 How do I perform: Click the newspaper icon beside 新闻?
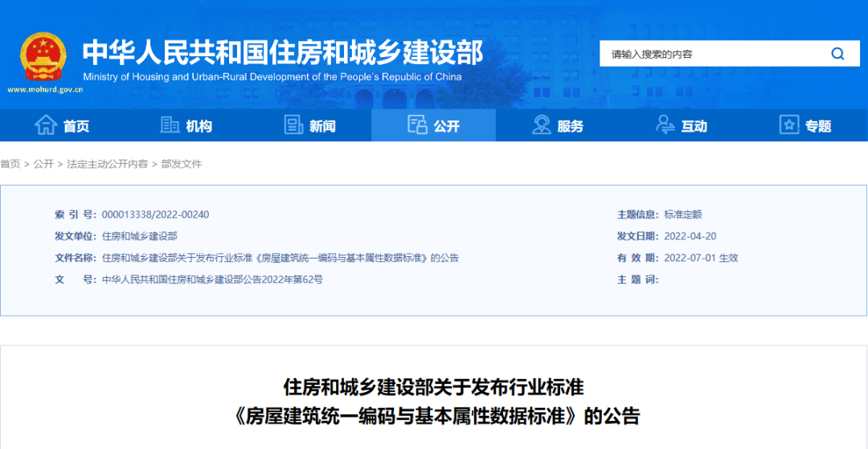point(293,125)
